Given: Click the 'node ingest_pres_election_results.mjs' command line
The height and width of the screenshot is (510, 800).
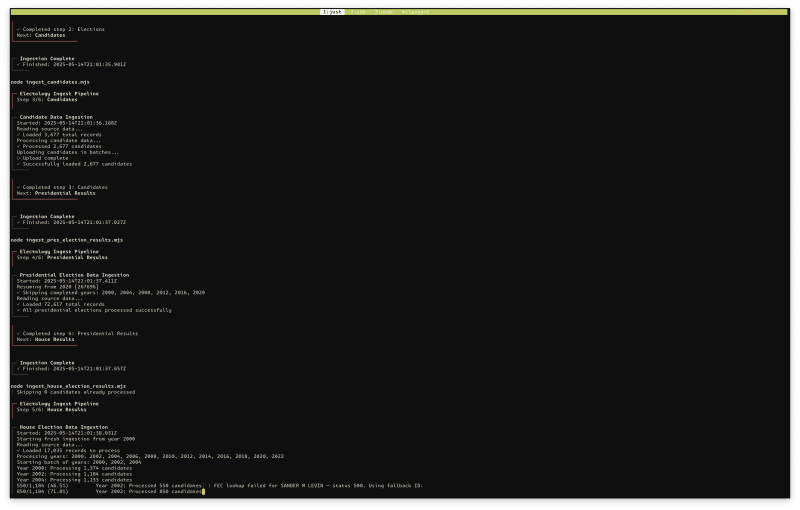Looking at the screenshot, I should [67, 240].
